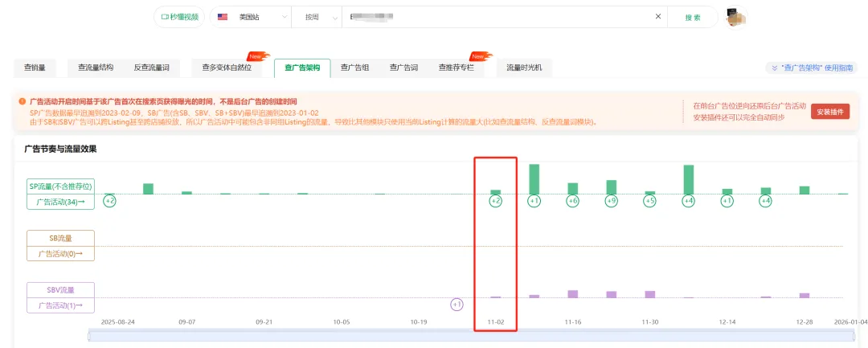Image resolution: width=868 pixels, height=348 pixels.
Task: Click the 安装插件 button
Action: click(829, 111)
